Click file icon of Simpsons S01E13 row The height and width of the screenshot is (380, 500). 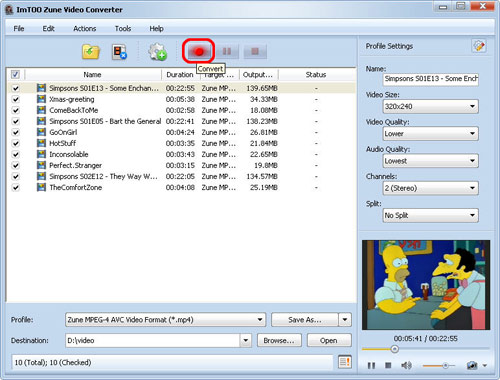pos(41,88)
